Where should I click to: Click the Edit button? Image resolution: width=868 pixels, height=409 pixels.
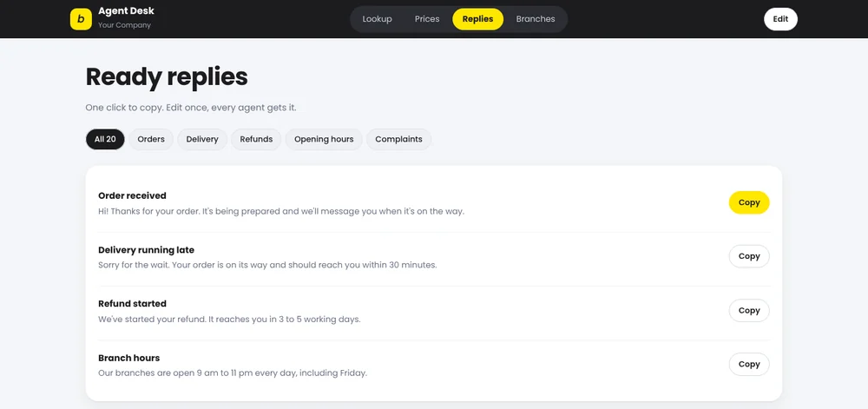point(780,19)
